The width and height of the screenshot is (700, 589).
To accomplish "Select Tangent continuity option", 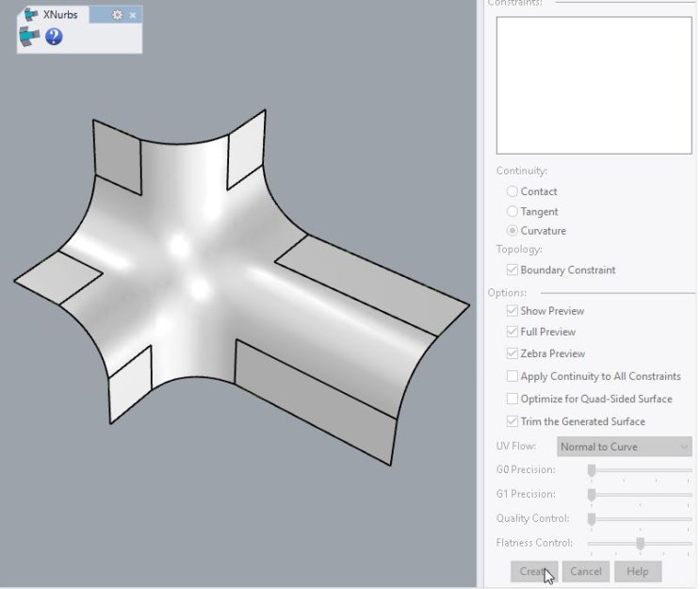I will pyautogui.click(x=513, y=211).
